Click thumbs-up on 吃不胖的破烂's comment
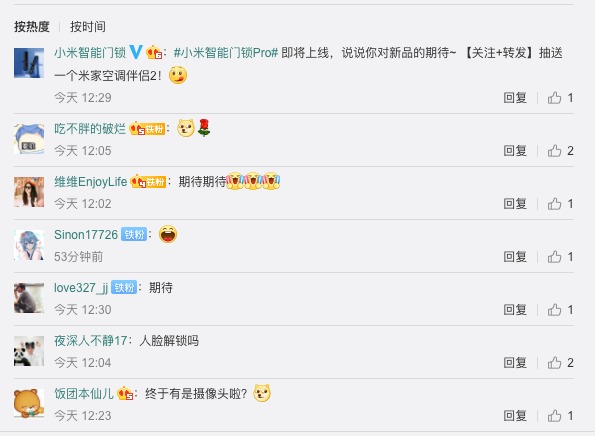Viewport: 595px width, 436px height. click(x=554, y=151)
